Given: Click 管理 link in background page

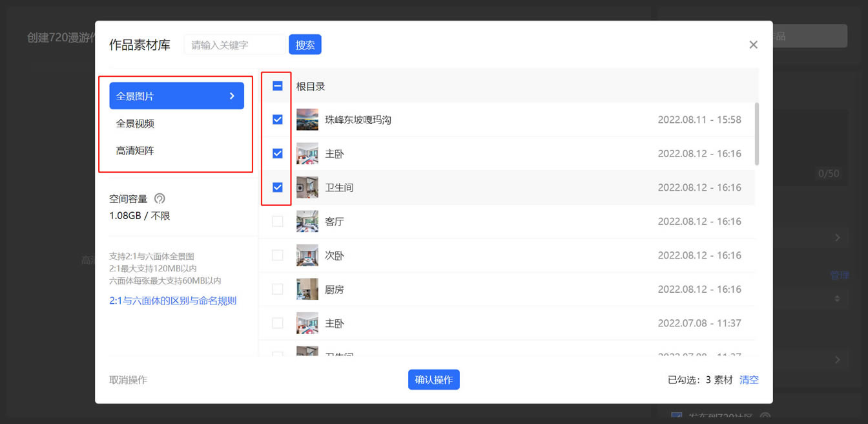Looking at the screenshot, I should point(839,275).
